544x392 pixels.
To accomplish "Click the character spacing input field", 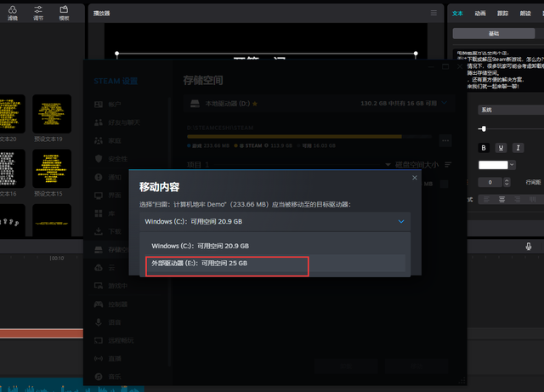I will (x=490, y=182).
